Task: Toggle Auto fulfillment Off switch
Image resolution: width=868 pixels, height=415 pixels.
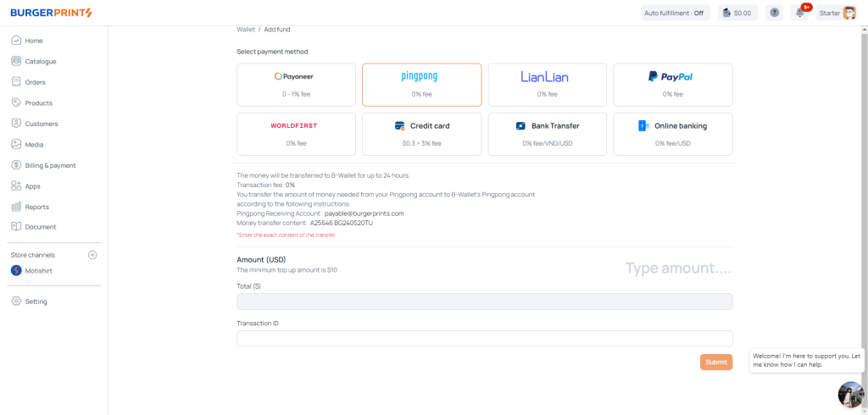Action: tap(674, 13)
